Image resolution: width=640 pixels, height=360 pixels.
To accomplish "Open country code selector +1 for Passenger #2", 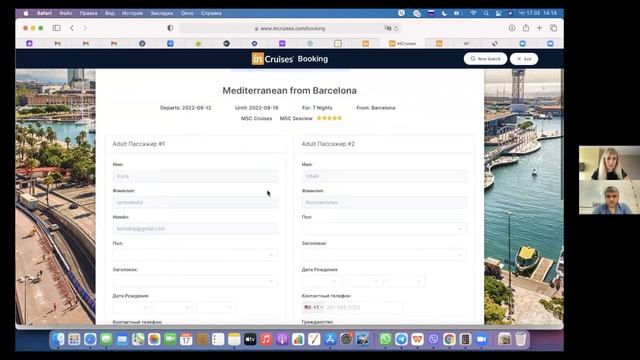I will point(313,307).
